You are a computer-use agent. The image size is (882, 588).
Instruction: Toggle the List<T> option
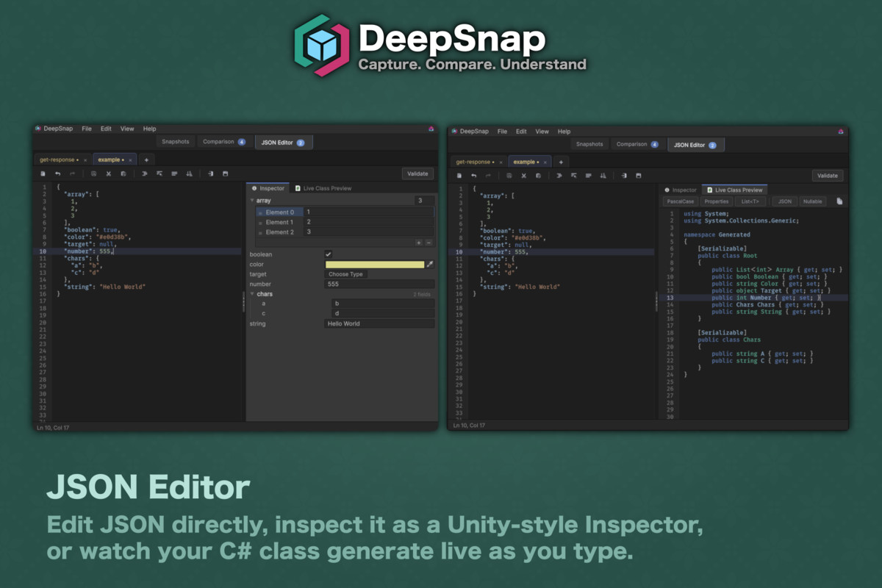pyautogui.click(x=750, y=201)
